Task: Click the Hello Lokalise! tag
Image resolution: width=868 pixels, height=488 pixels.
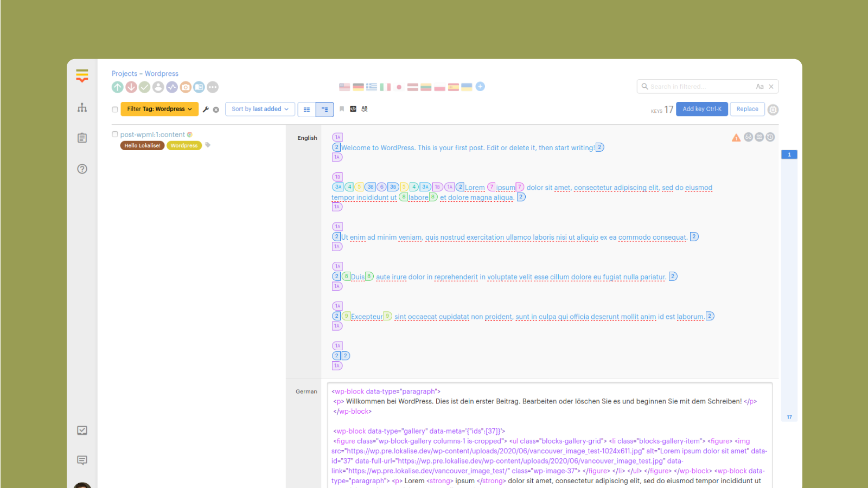Action: tap(142, 145)
